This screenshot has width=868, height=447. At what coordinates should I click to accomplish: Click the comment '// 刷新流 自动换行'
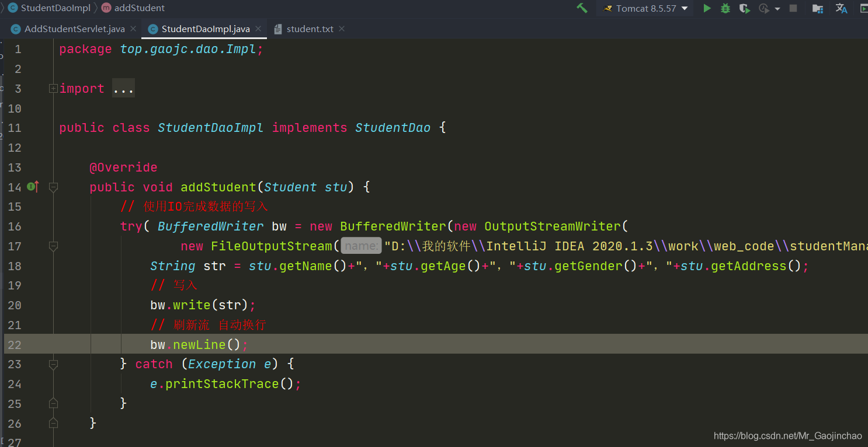pos(209,325)
